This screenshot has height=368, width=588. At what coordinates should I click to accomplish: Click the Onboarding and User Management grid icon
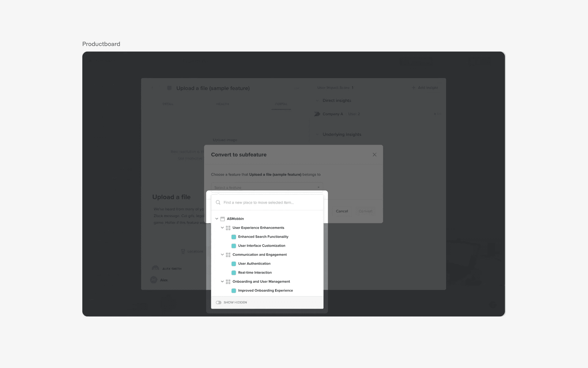tap(228, 282)
